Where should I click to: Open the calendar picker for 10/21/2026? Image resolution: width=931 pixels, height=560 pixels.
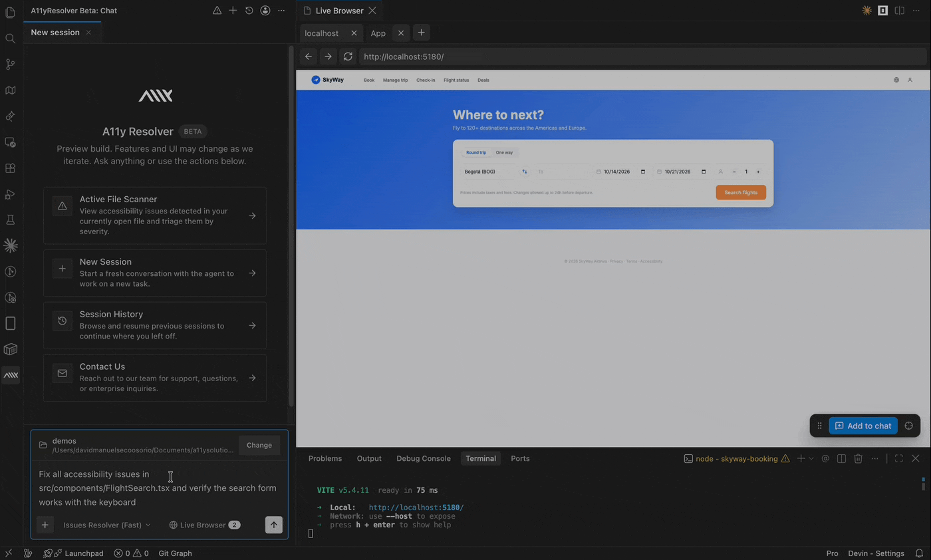[704, 172]
